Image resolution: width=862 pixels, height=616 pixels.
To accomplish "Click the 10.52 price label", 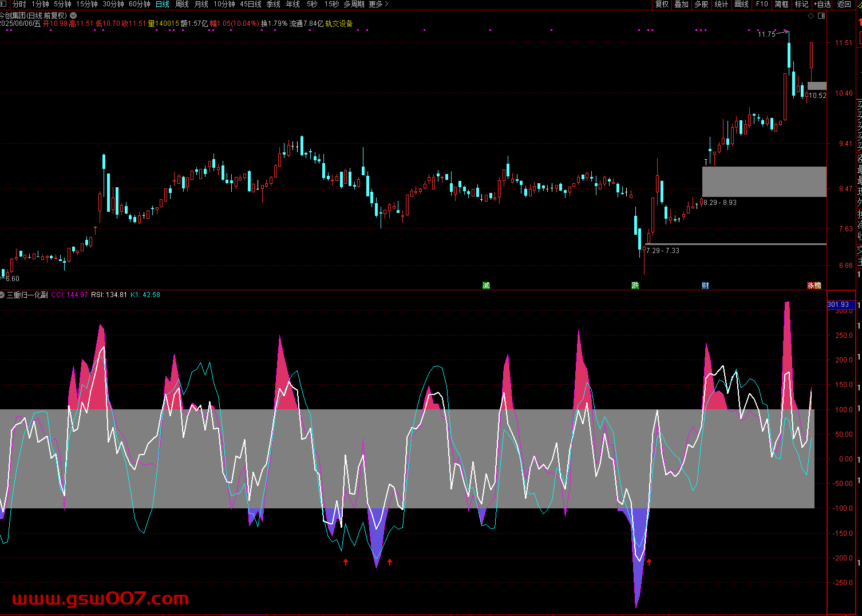I will coord(817,96).
